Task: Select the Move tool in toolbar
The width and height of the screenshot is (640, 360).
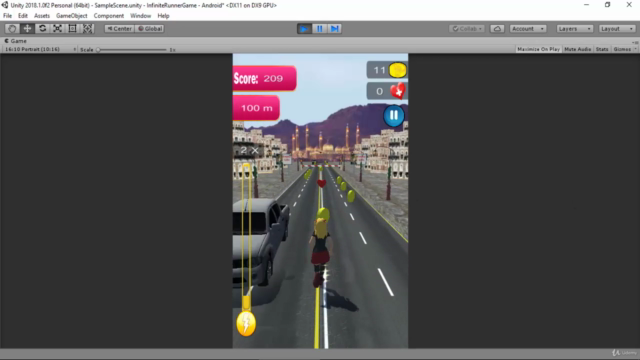Action: pos(27,29)
